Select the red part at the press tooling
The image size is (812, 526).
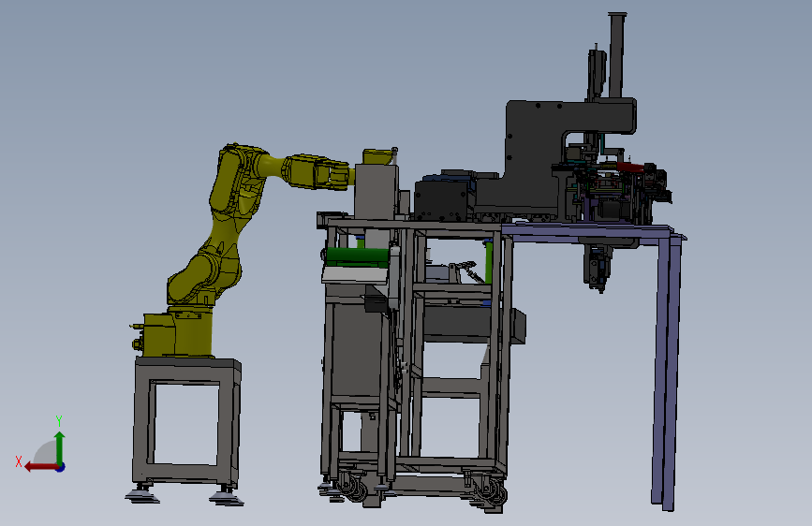630,168
